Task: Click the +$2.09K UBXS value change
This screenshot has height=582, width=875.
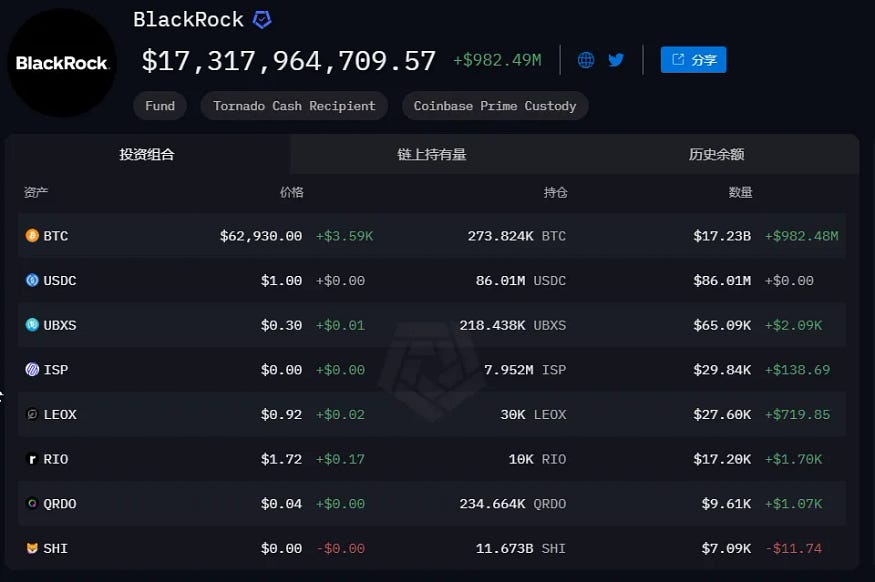Action: (794, 325)
